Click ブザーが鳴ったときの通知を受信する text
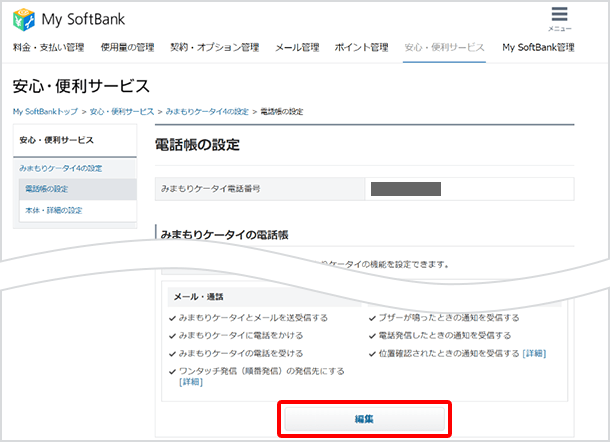 click(x=449, y=318)
